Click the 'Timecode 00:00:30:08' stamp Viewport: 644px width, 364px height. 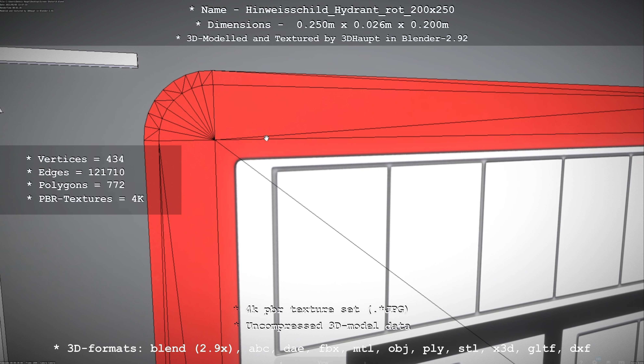coord(12,363)
